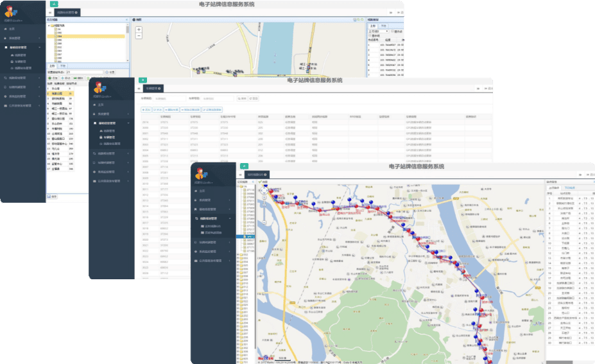Click green sidebar toggle in top window
Viewport: 595px width, 364px height.
pyautogui.click(x=55, y=4)
